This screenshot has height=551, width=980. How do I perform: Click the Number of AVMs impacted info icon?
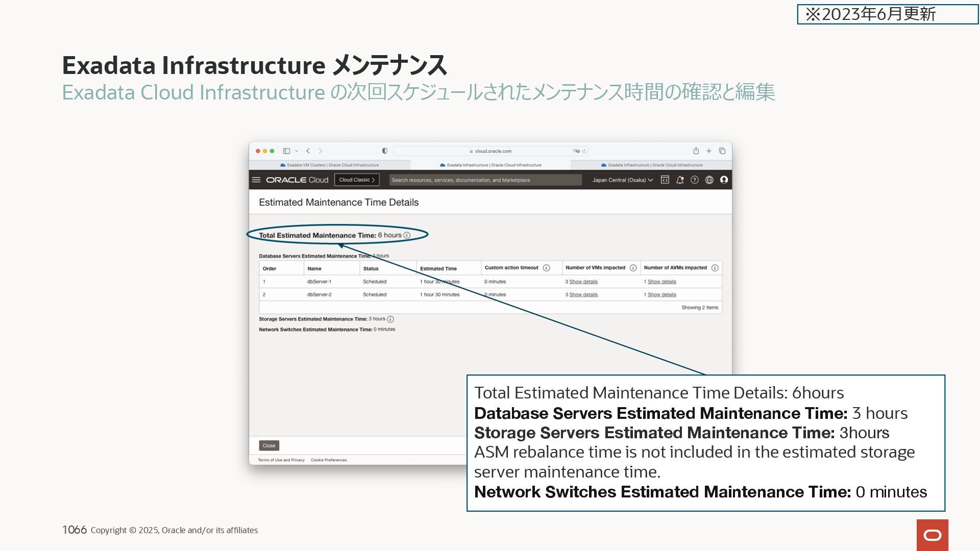tap(715, 268)
